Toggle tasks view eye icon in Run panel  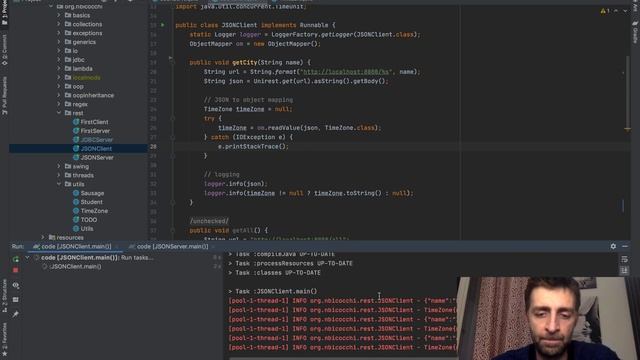coord(16,285)
